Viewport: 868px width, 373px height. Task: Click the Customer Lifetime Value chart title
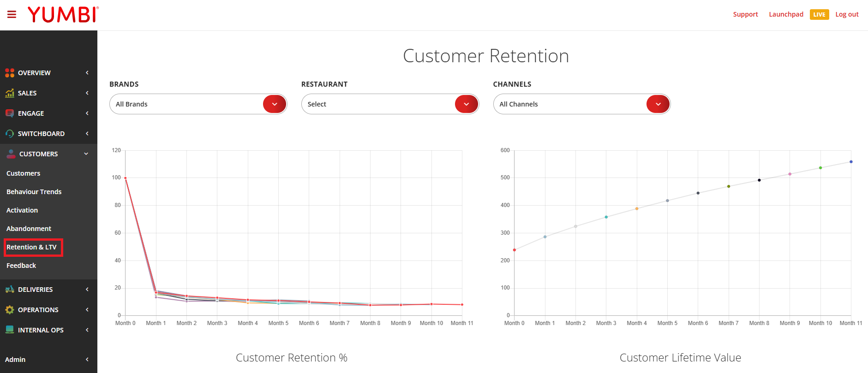(681, 358)
